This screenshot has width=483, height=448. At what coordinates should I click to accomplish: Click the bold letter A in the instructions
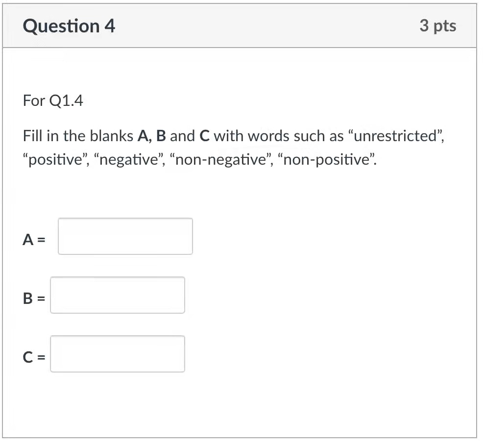[x=144, y=136]
